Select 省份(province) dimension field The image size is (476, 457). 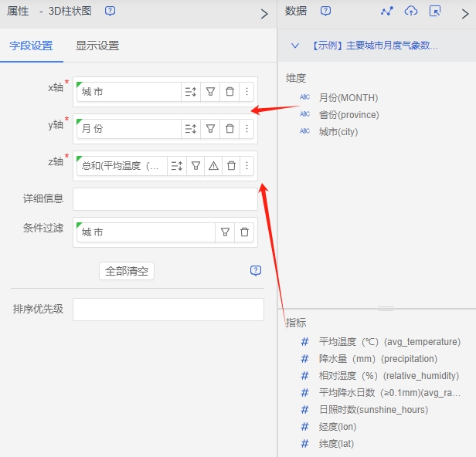click(348, 115)
